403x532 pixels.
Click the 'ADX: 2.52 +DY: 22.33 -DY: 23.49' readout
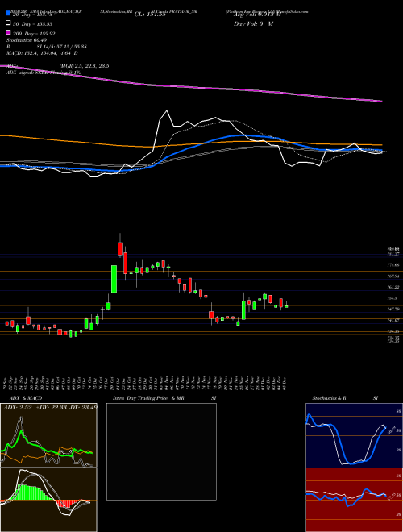tap(50, 407)
